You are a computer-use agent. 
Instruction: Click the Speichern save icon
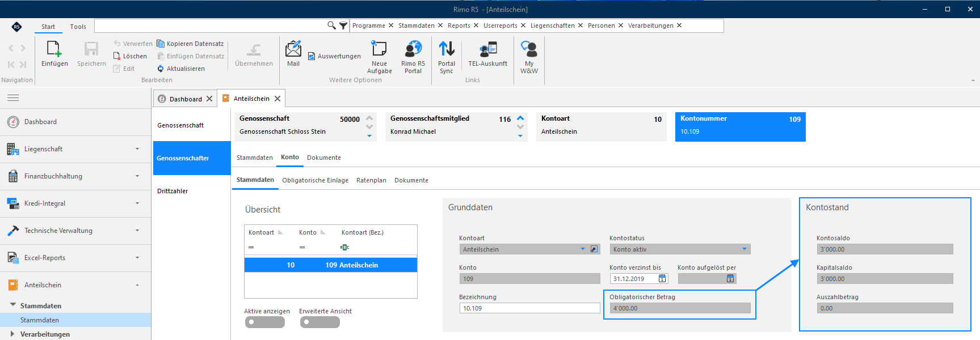(91, 49)
